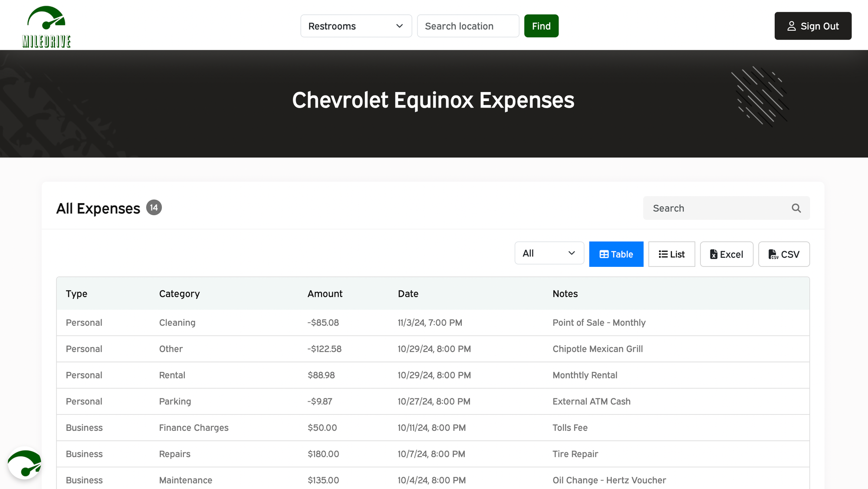Click the MileDrive logo in header
Viewport: 868px width, 489px height.
coord(46,26)
